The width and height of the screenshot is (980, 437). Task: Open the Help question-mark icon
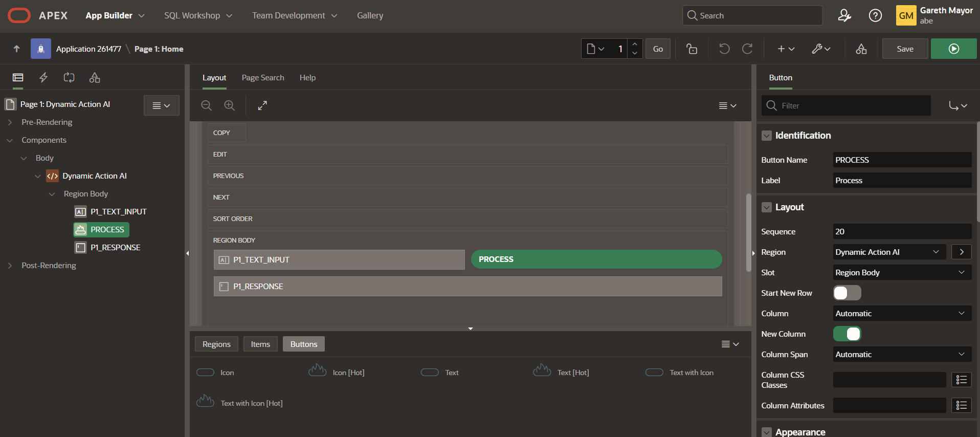875,15
